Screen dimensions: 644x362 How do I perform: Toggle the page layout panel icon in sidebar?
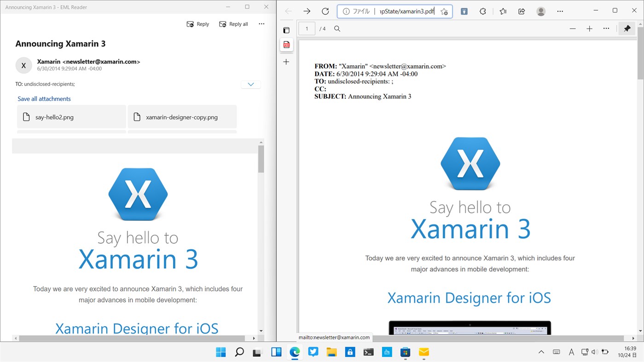tap(286, 29)
